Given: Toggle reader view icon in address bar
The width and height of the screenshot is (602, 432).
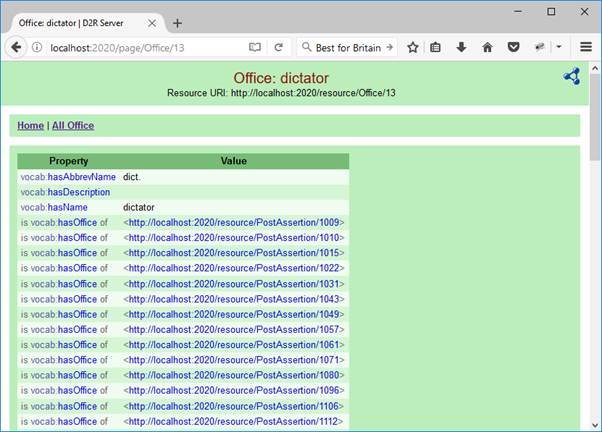Looking at the screenshot, I should (254, 47).
